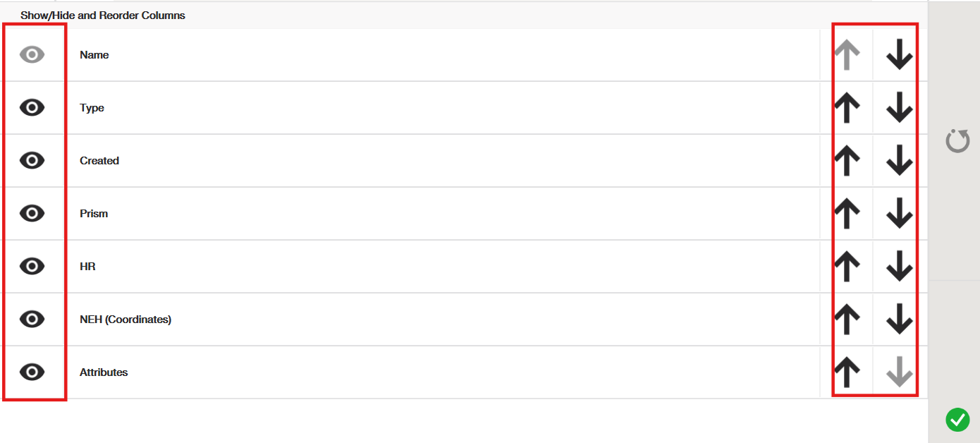Confirm changes with the green checkmark
This screenshot has height=443, width=980.
coord(957,420)
